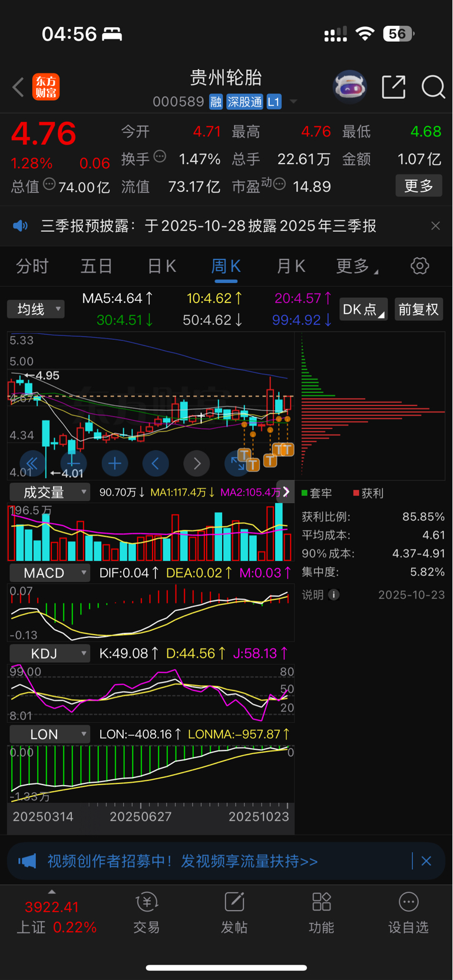453x980 pixels.
Task: Open the DK点 dropdown
Action: pos(363,309)
